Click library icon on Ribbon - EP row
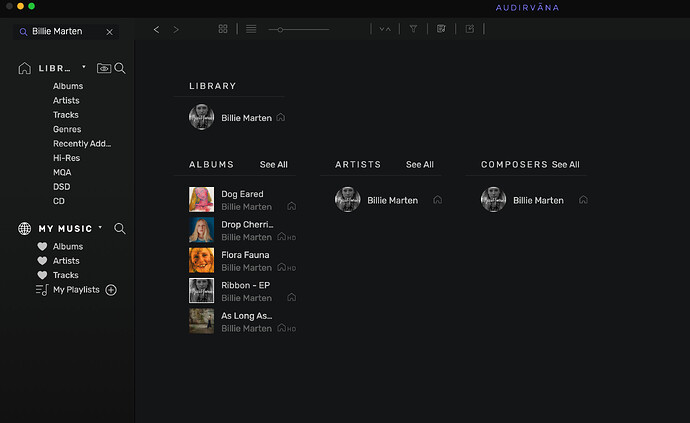The width and height of the screenshot is (690, 423). coord(291,298)
